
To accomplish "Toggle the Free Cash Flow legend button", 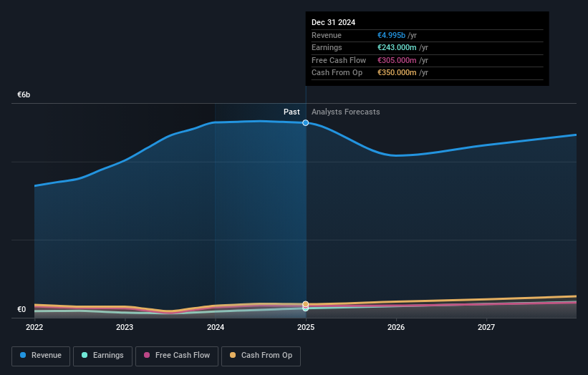I will tap(177, 356).
